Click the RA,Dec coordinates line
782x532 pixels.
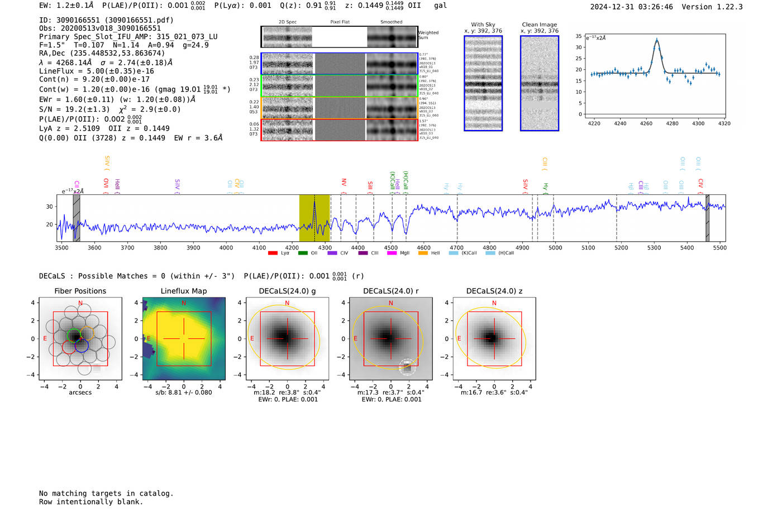(x=102, y=54)
